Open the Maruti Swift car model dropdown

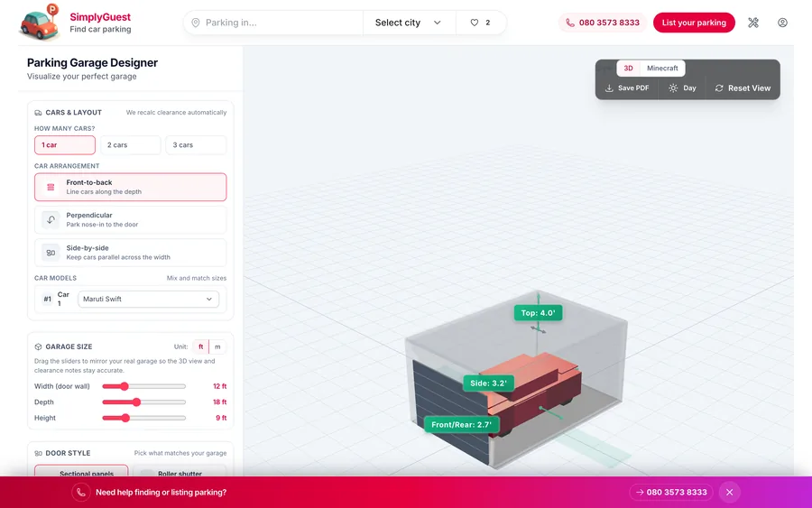[148, 300]
